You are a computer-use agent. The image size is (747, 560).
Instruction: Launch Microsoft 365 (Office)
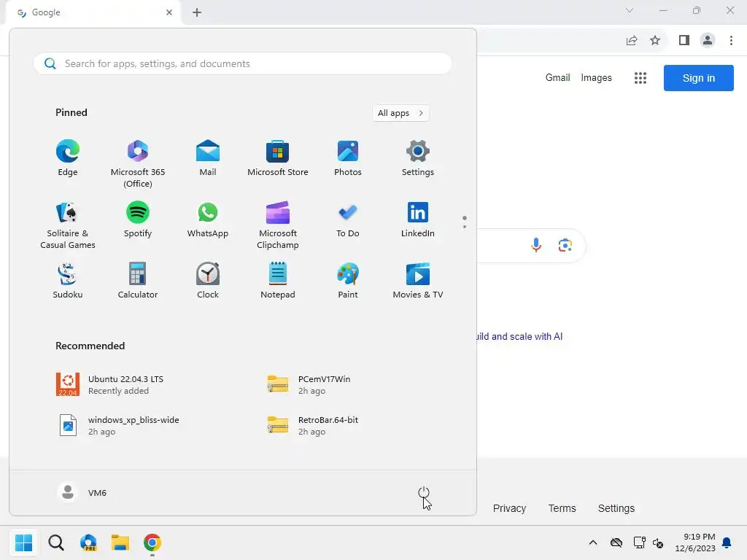138,164
